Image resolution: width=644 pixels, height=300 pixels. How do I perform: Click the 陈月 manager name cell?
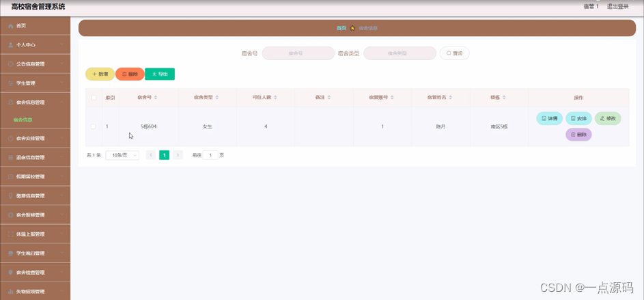[x=440, y=126]
